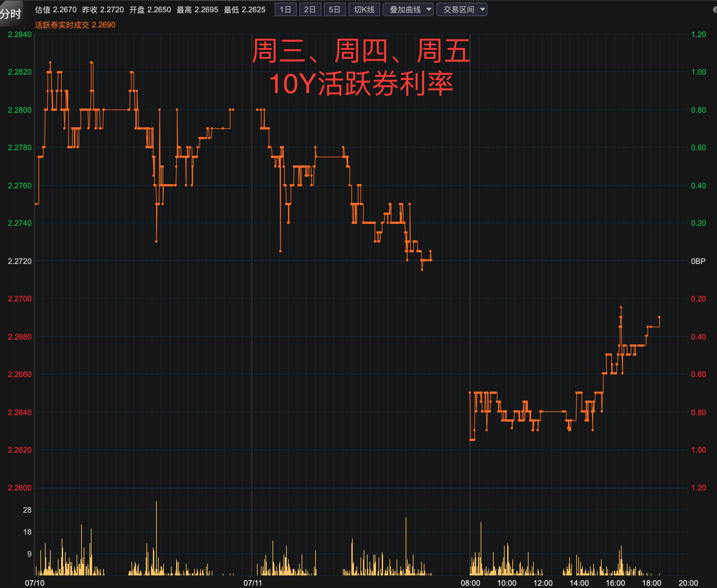Click the 07/11 date marker
Screen dimensions: 717x588
coord(253,583)
